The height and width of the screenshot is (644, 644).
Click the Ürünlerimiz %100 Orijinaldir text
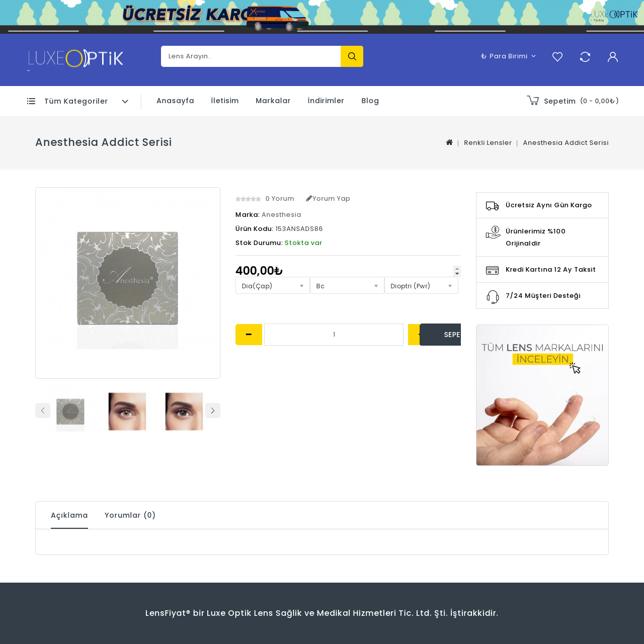pyautogui.click(x=535, y=237)
